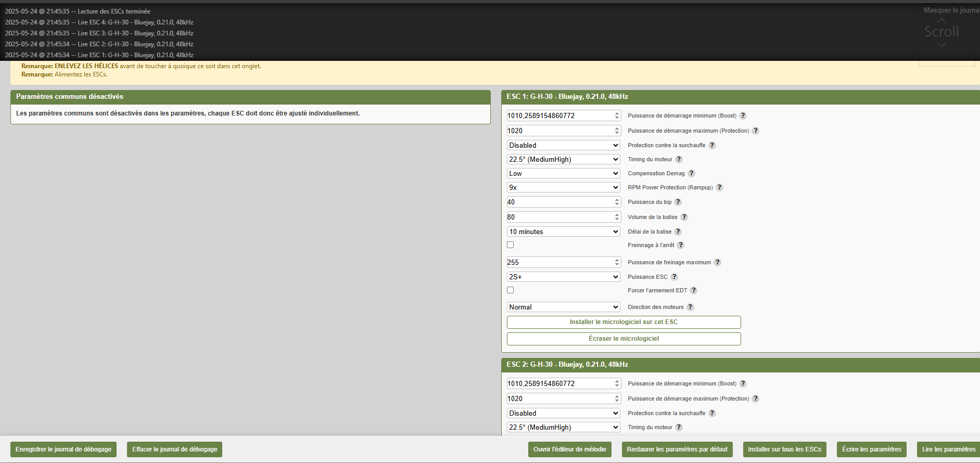Toggle Forcer l'armement EDT checkbox
Screen dimensions: 980x463
511,290
